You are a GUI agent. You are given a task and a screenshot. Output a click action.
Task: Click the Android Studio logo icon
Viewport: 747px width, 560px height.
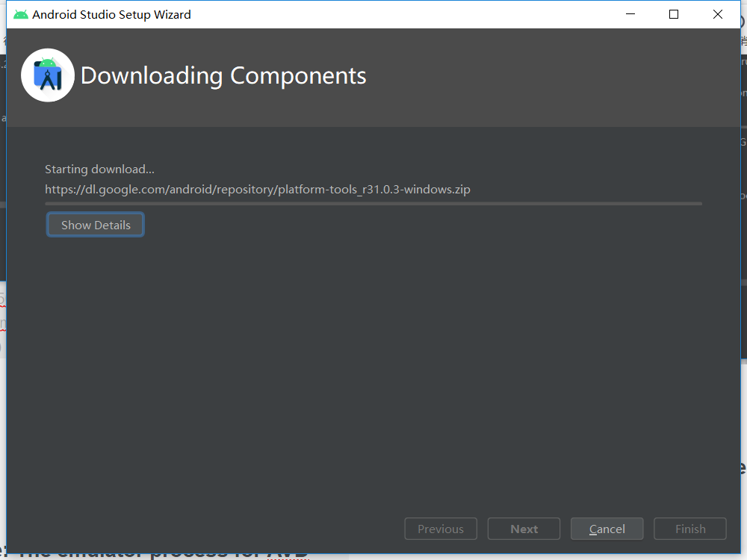pyautogui.click(x=48, y=75)
